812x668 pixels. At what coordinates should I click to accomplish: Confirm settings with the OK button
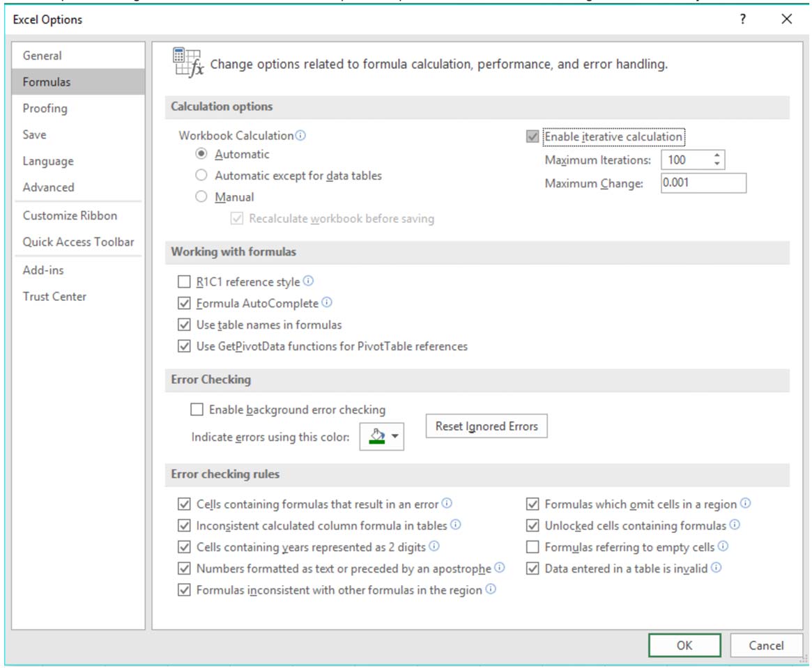click(684, 645)
